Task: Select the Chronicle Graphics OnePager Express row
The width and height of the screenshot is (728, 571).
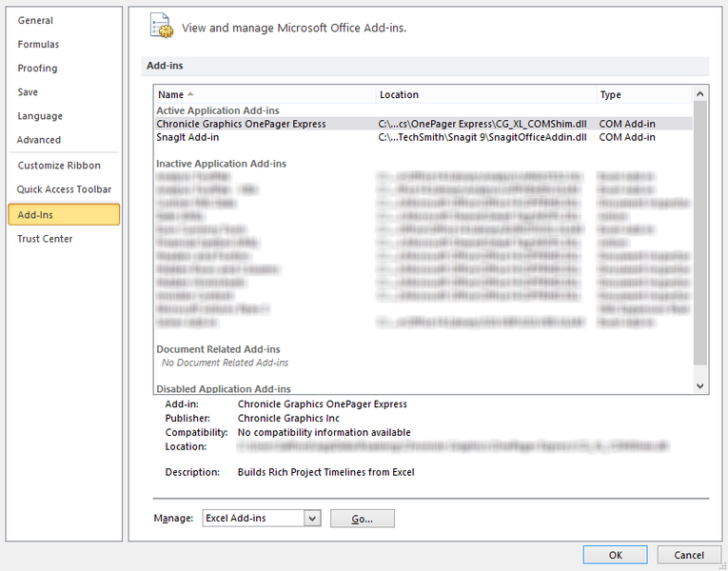Action: point(423,124)
